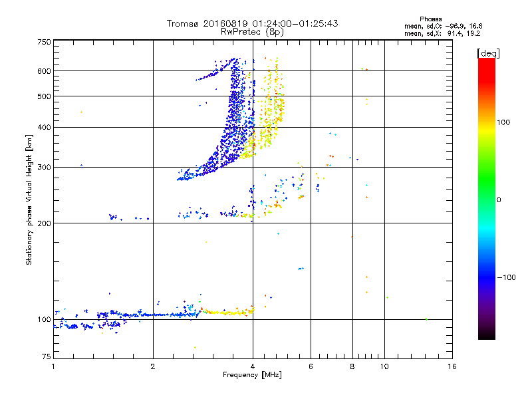
Task: Click the x-axis tick label "2"
Action: (x=153, y=366)
